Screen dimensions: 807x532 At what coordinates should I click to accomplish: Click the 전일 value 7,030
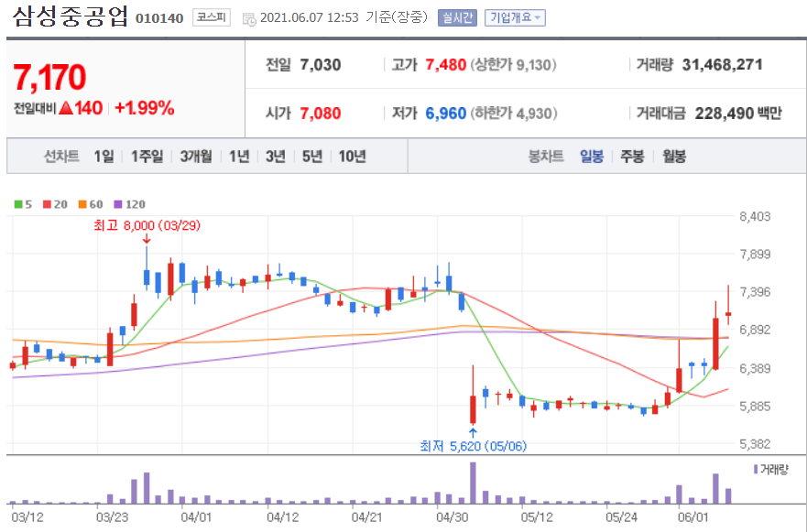click(x=320, y=65)
